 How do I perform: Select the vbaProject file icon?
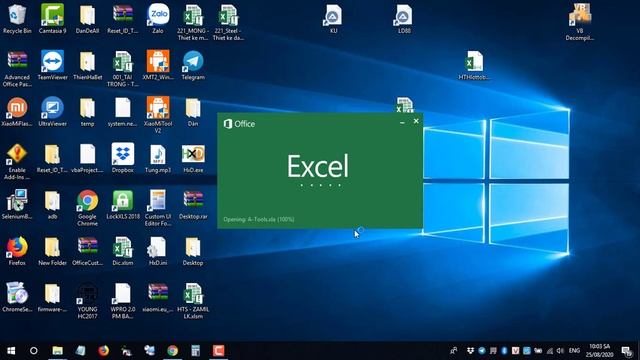tap(87, 158)
